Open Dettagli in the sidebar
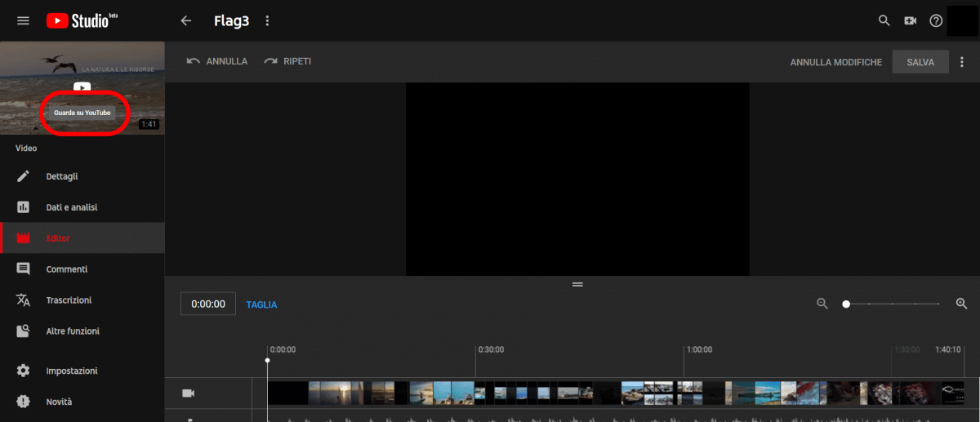The height and width of the screenshot is (422, 980). point(62,176)
